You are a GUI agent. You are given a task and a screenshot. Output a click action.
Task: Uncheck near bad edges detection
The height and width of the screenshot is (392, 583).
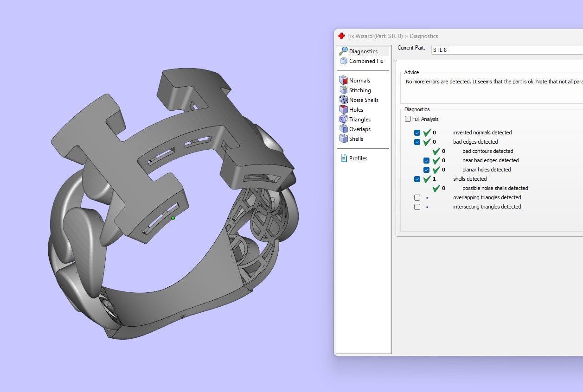coord(426,160)
